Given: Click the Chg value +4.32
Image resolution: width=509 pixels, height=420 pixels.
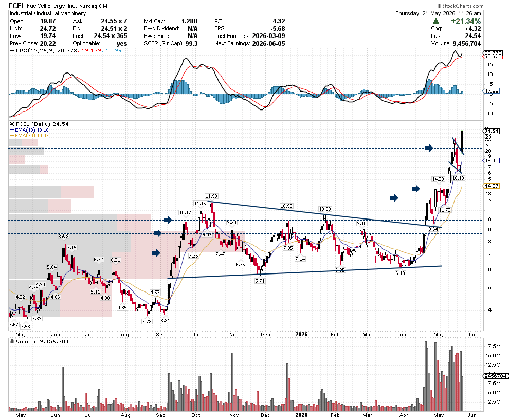Looking at the screenshot, I should 472,29.
